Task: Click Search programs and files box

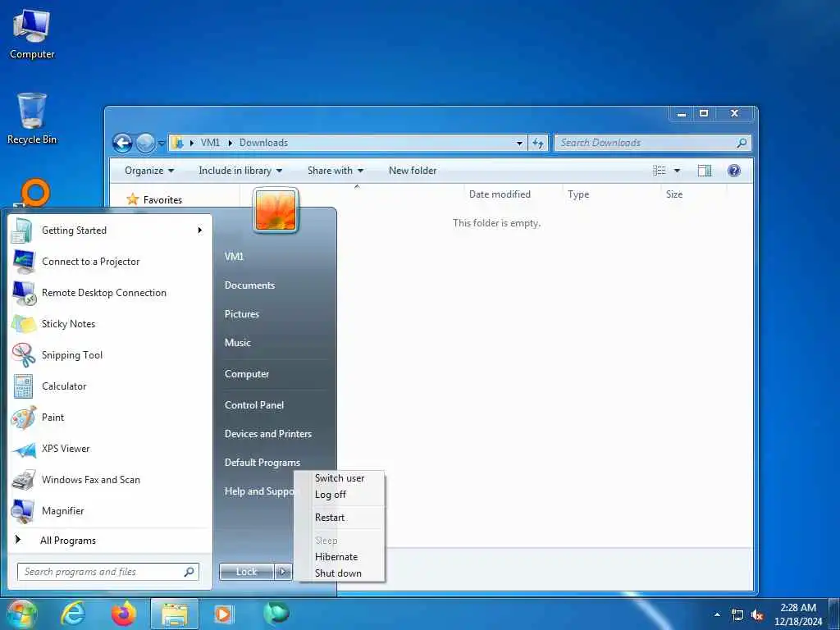Action: point(108,572)
